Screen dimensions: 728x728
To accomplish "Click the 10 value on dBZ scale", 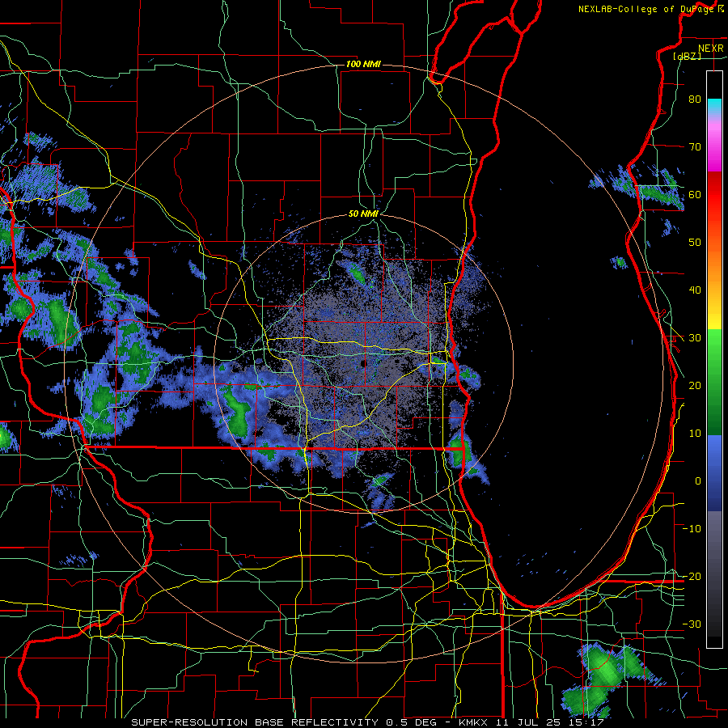I will [695, 434].
